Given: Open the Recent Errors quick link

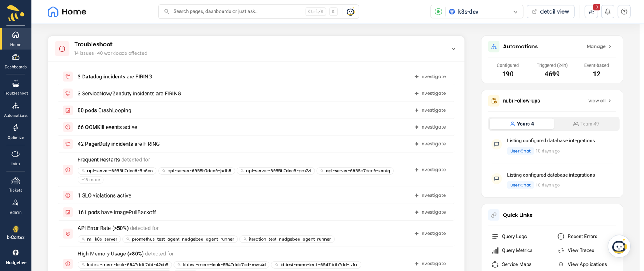Looking at the screenshot, I should click(x=577, y=237).
